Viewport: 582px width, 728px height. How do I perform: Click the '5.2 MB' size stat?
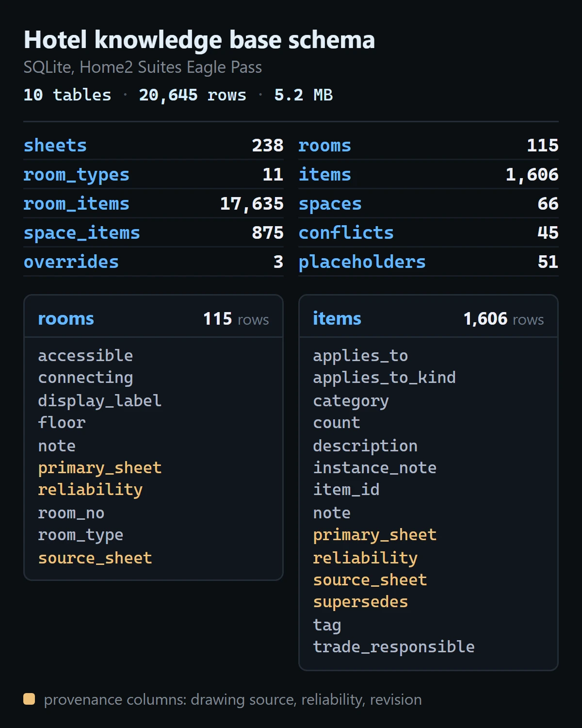coord(304,95)
